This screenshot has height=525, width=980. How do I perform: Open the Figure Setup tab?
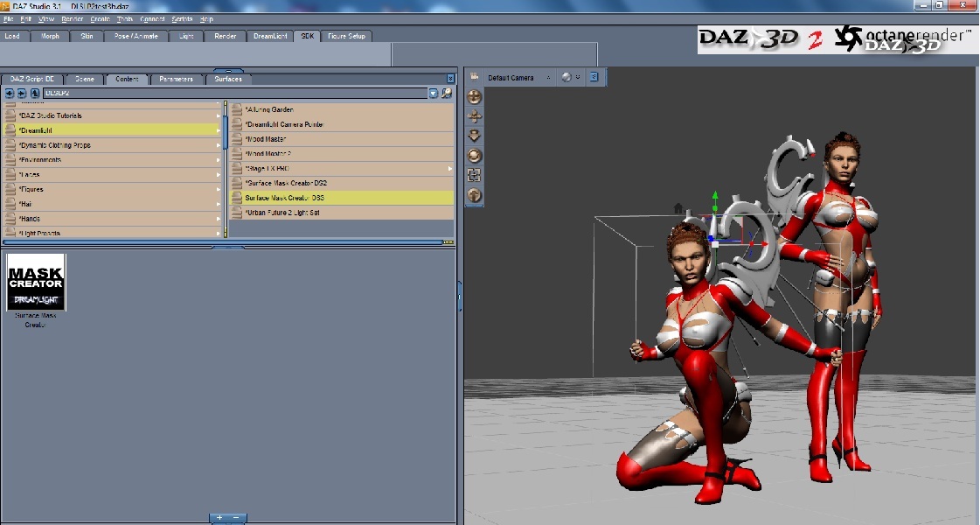point(346,36)
